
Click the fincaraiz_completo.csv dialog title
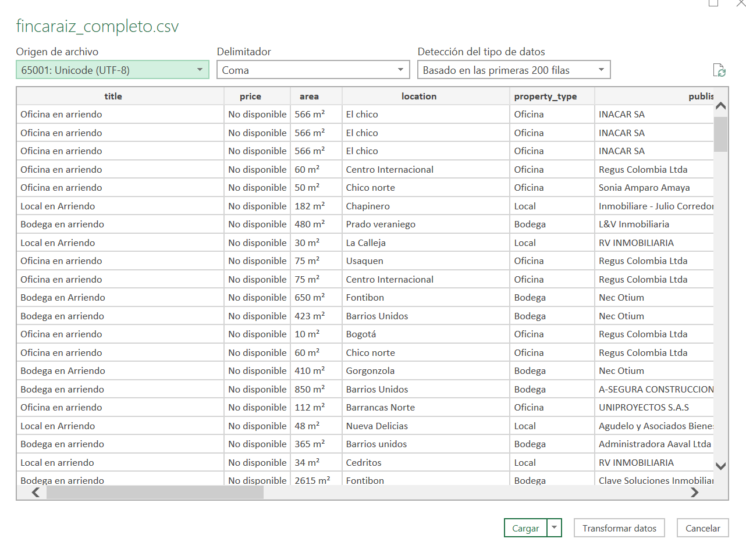(97, 26)
